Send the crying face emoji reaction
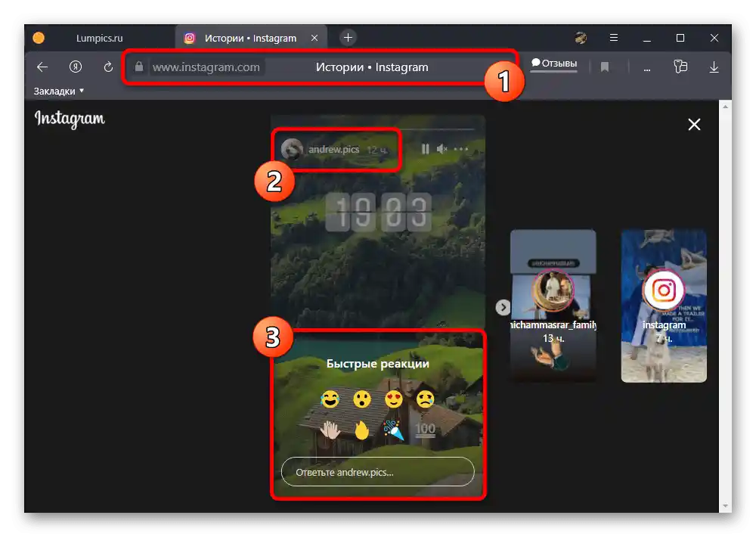756x537 pixels. point(425,399)
